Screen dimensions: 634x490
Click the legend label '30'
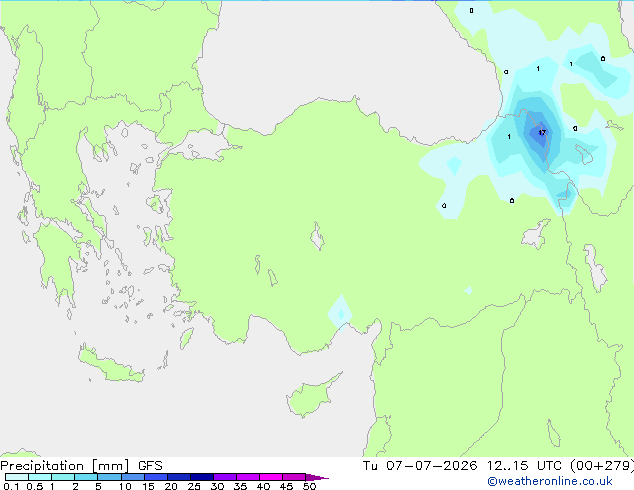click(x=217, y=486)
